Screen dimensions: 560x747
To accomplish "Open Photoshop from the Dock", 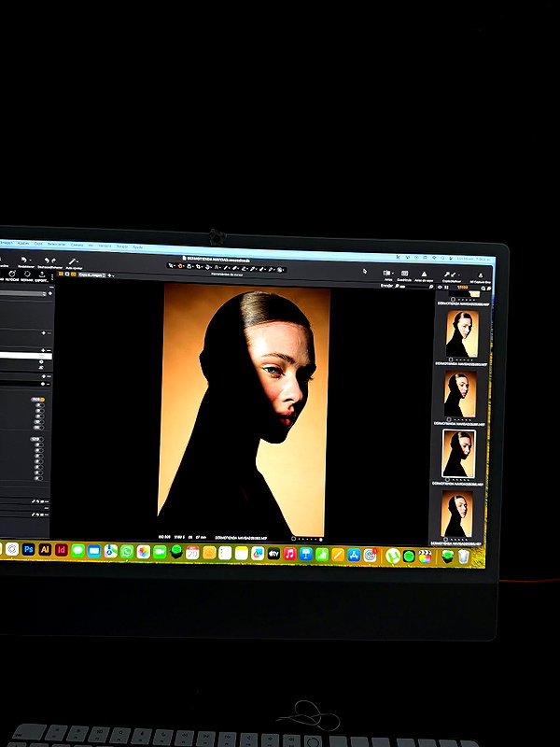I will tap(29, 549).
